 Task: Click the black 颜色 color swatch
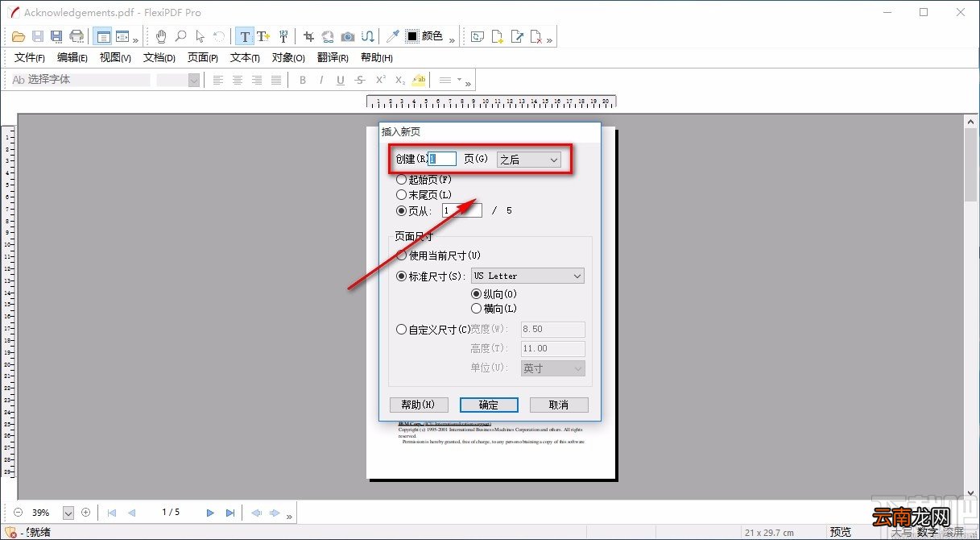412,36
